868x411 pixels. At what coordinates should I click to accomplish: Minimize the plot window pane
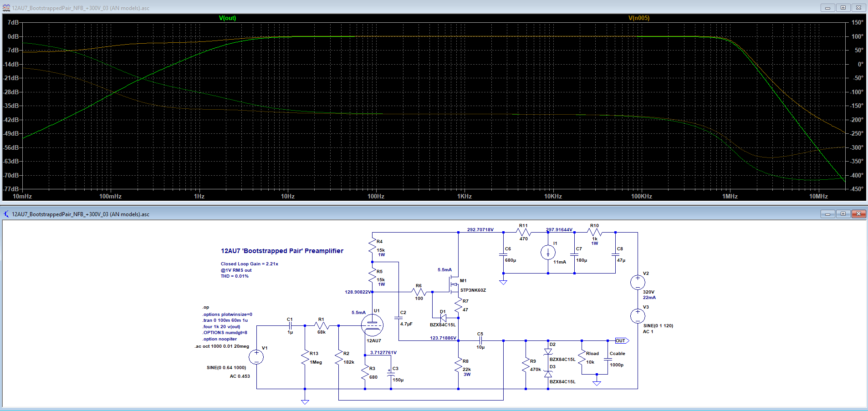(x=827, y=8)
